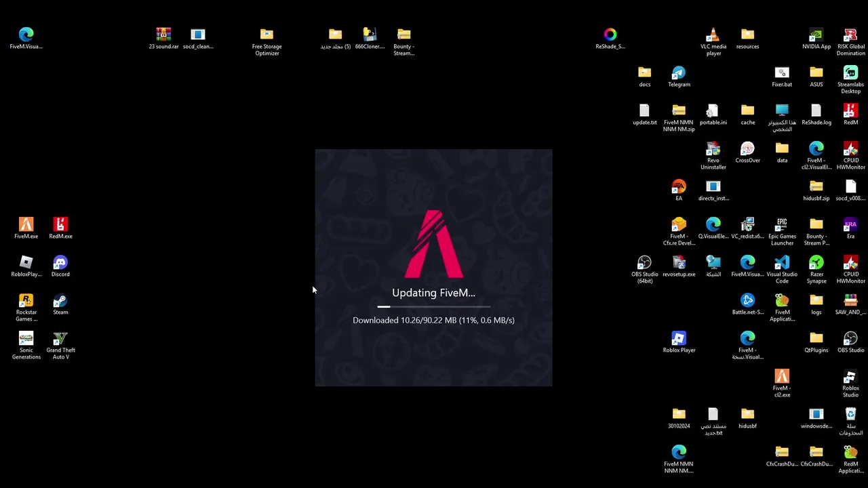
Task: Launch the CrossOver shortcut
Action: [x=748, y=152]
